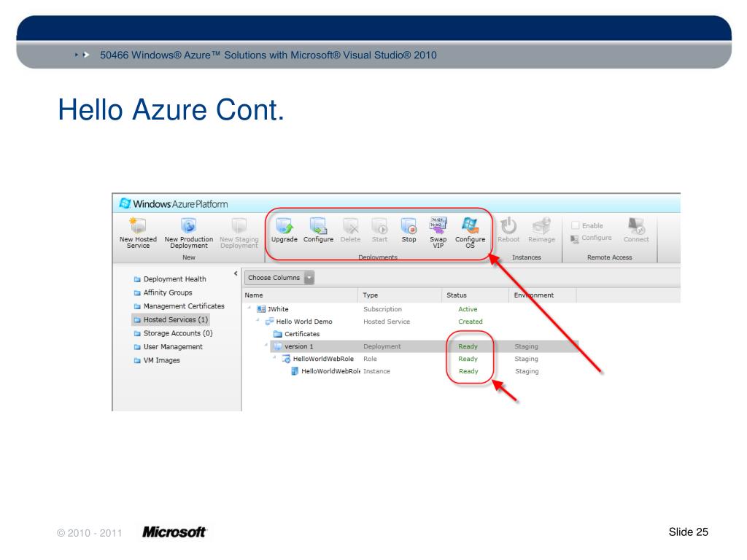Sort by the Name column header

tap(300, 295)
